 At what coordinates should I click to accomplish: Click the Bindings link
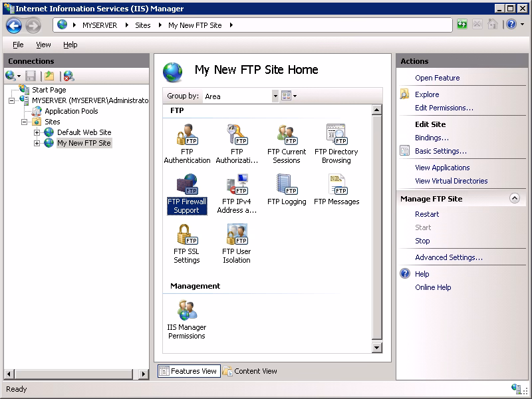click(x=432, y=138)
